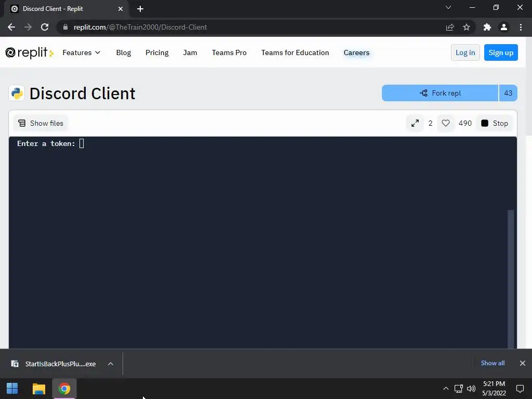
Task: Open Chrome three-dot menu
Action: point(521,27)
